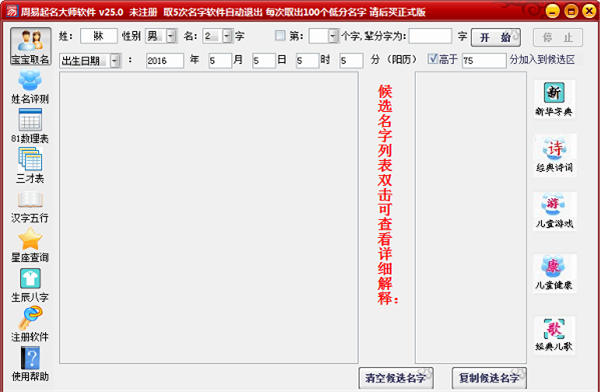Open 姓名评测 name evaluation tool
Image resolution: width=600 pixels, height=392 pixels.
(30, 87)
